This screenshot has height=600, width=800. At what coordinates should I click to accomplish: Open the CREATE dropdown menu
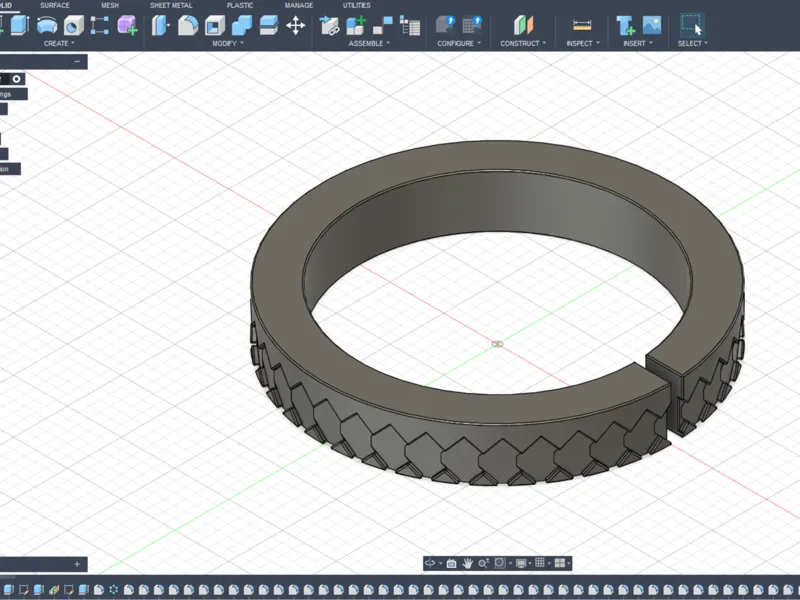59,43
